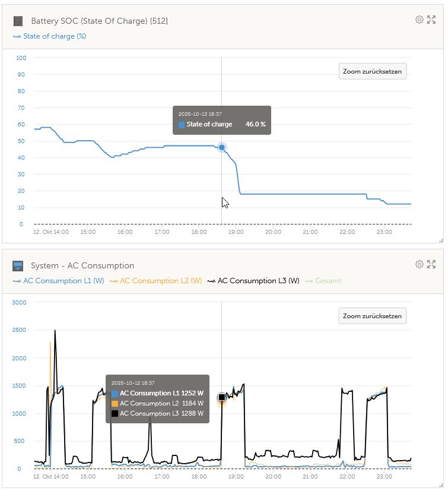Open settings gear of Battery SOC widget

(x=420, y=20)
